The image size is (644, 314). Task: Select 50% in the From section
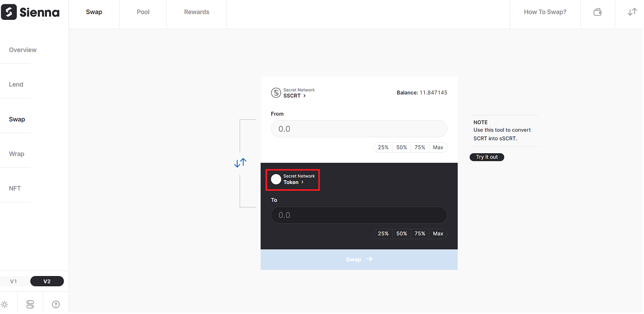tap(402, 148)
